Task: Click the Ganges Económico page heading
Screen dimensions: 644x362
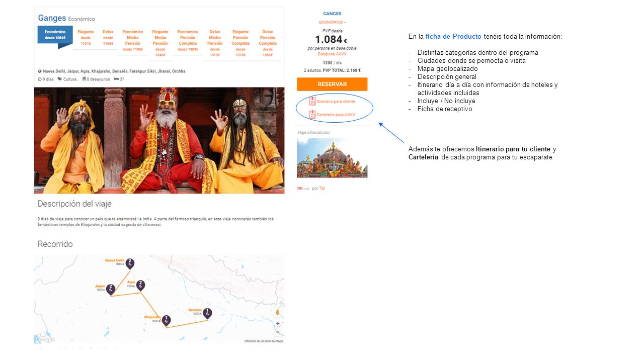Action: tap(66, 19)
